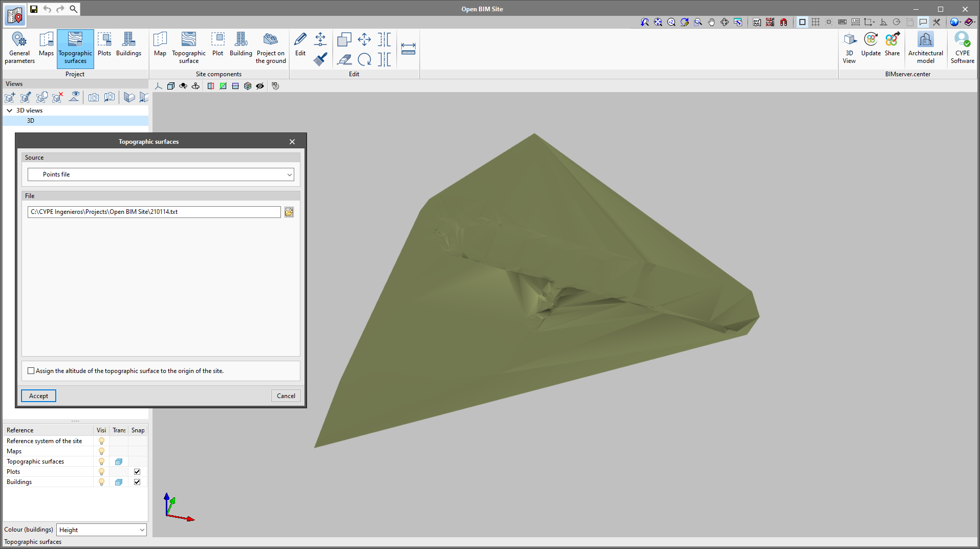This screenshot has height=549, width=980.
Task: Select Topographic surface site component
Action: pyautogui.click(x=189, y=48)
